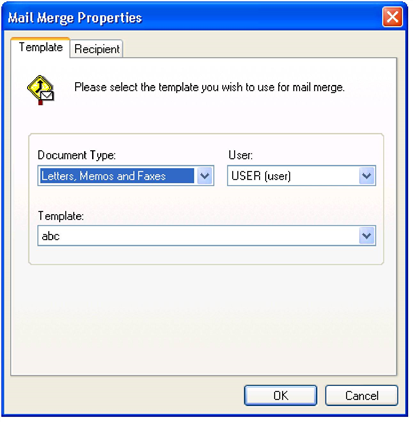This screenshot has height=422, width=413.
Task: Switch to the Recipient tab
Action: (97, 49)
